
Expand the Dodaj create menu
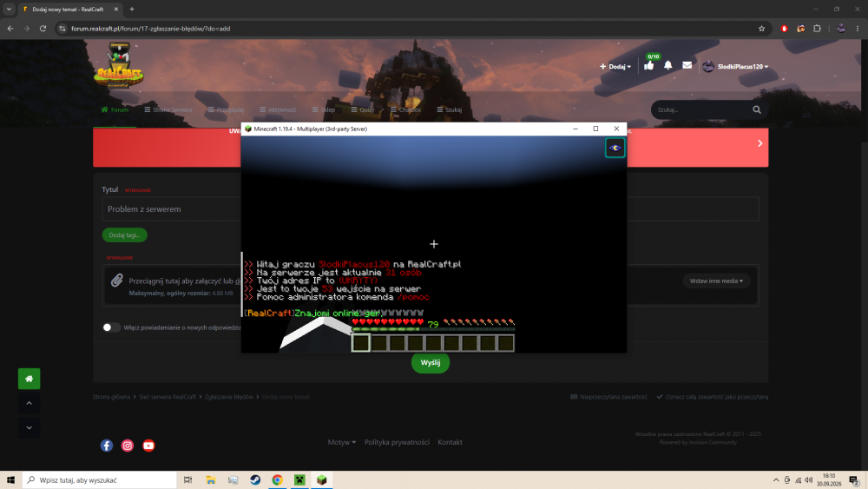click(615, 67)
